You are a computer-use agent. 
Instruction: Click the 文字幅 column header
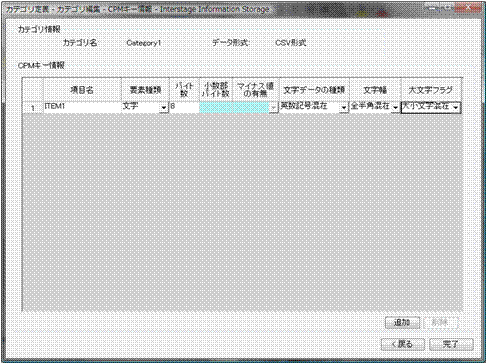(375, 90)
